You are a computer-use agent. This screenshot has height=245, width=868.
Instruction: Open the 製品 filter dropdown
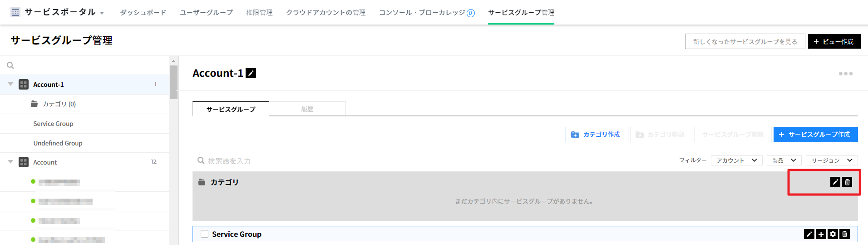tap(784, 160)
